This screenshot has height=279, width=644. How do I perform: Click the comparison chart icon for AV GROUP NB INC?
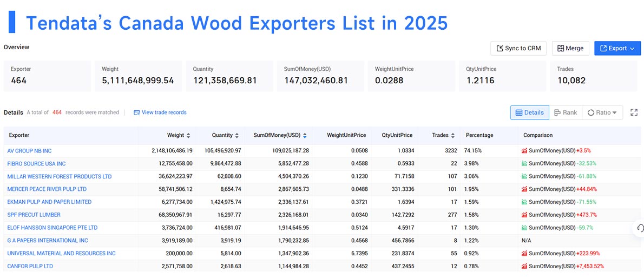click(524, 151)
